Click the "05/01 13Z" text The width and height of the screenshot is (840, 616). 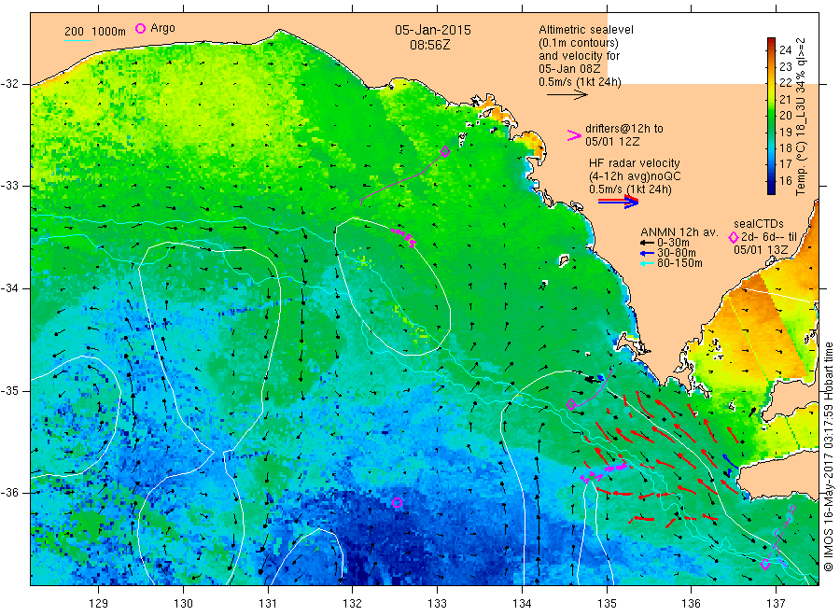point(761,249)
